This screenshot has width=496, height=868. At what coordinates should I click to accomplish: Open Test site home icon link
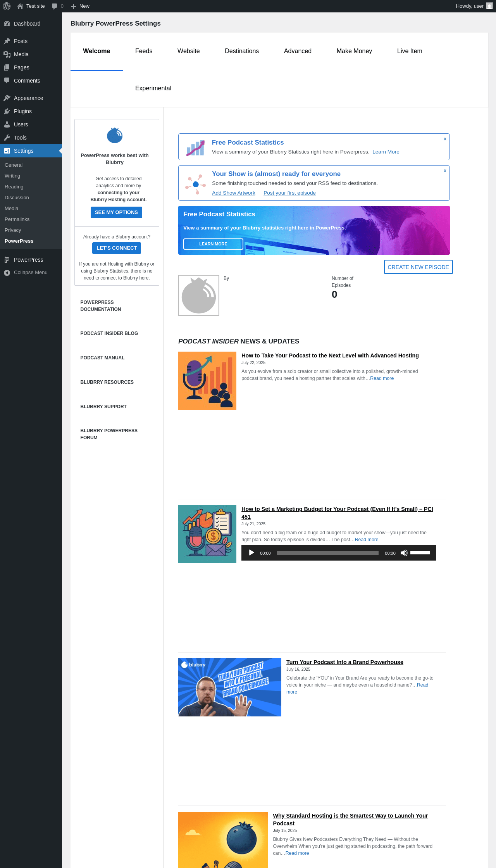tap(20, 6)
